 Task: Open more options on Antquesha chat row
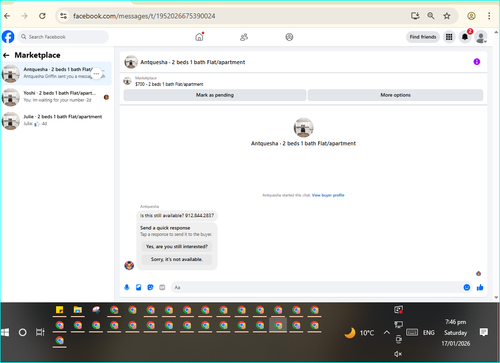(96, 74)
